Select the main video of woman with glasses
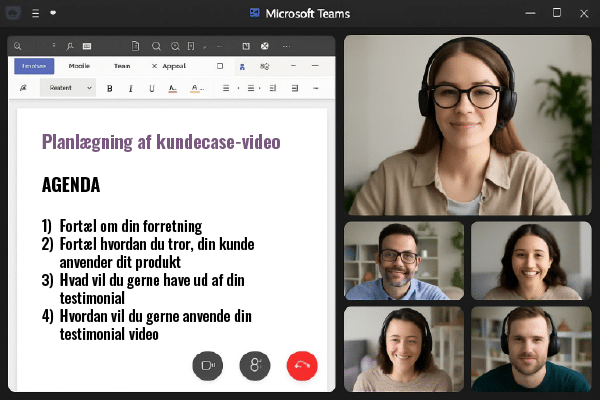The height and width of the screenshot is (400, 600). (468, 125)
